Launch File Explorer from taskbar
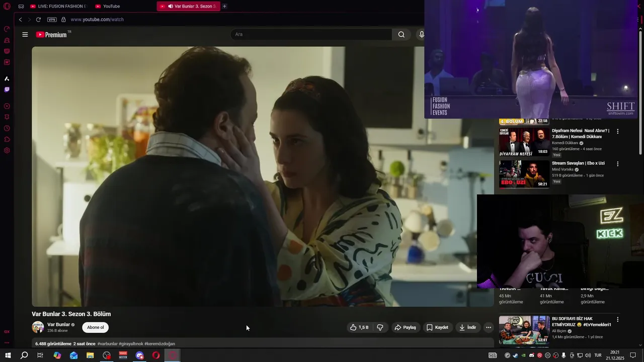644x362 pixels. [90, 355]
